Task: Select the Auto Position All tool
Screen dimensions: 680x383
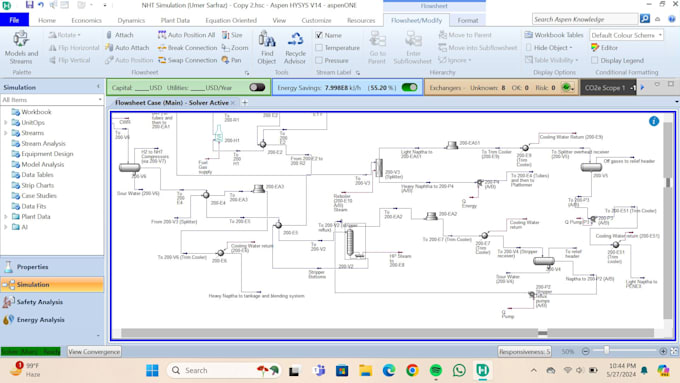Action: (186, 35)
